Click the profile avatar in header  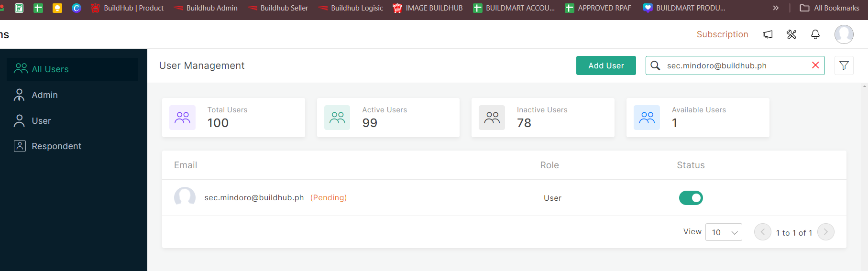844,34
